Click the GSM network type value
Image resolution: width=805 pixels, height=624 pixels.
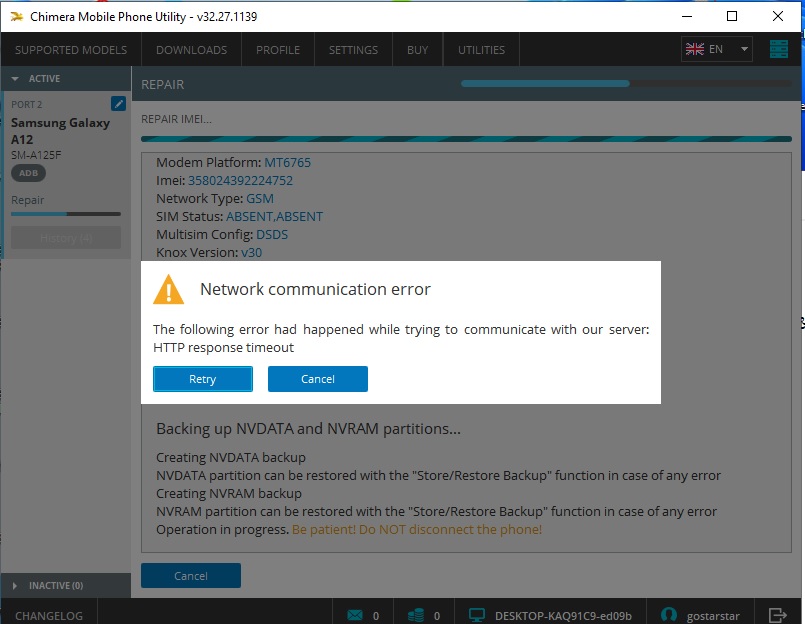[x=260, y=199]
